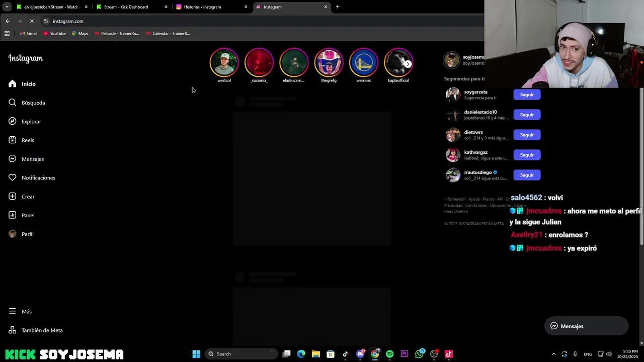644x362 pixels.
Task: Open Premiere Pro from the taskbar
Action: [404, 354]
